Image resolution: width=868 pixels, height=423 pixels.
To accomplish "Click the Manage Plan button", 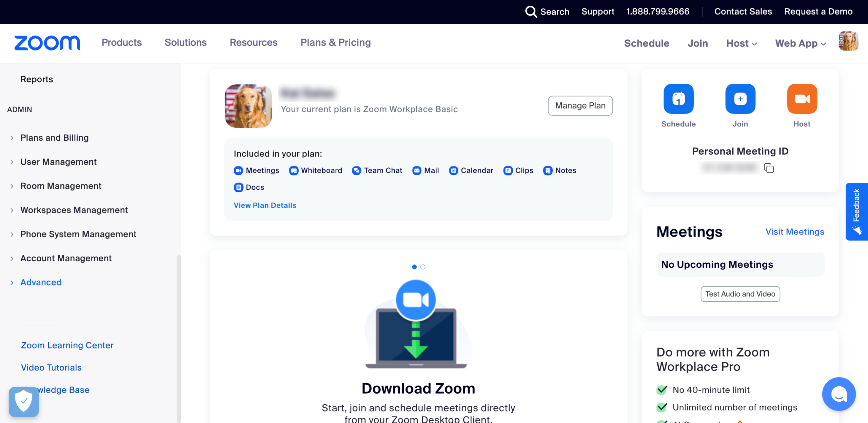I will click(x=580, y=106).
